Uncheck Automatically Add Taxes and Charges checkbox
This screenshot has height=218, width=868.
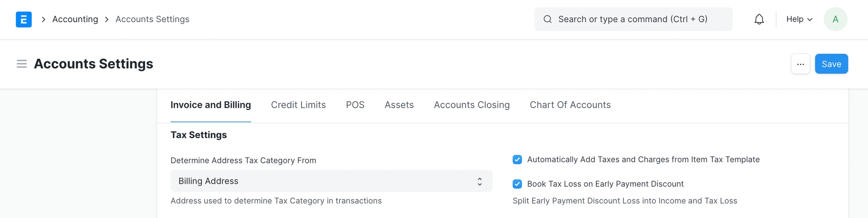pyautogui.click(x=517, y=160)
